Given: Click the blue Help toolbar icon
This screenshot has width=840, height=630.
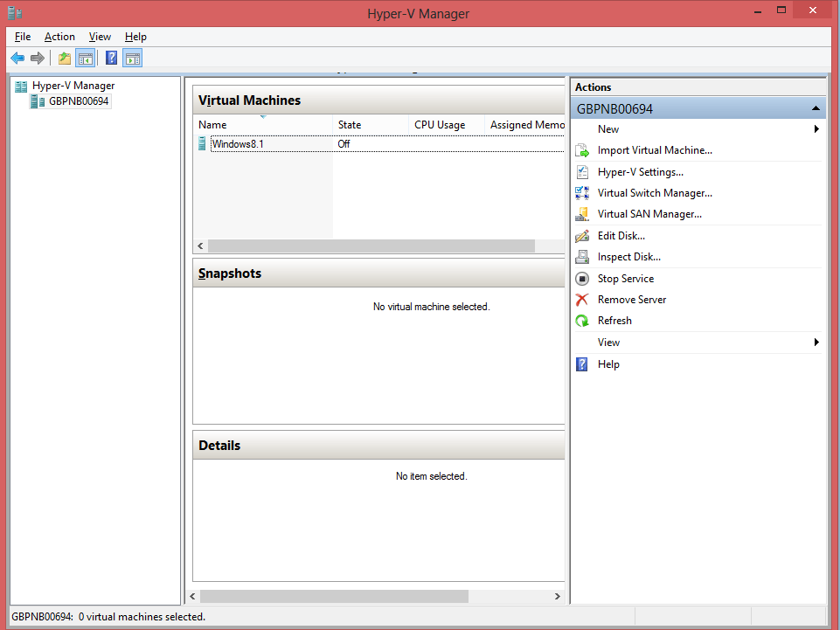Looking at the screenshot, I should coord(111,58).
